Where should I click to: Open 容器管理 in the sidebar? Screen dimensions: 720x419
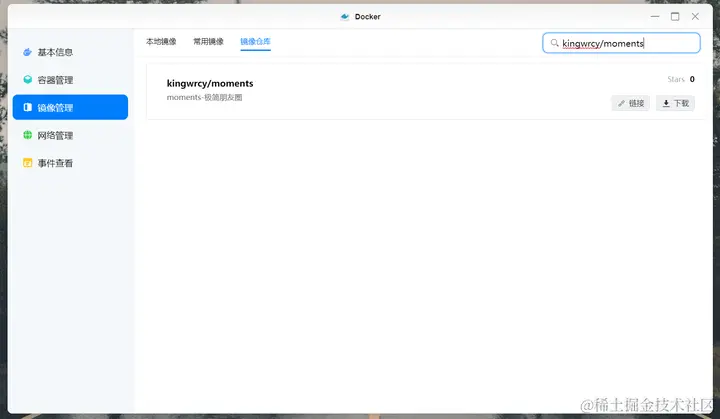70,80
